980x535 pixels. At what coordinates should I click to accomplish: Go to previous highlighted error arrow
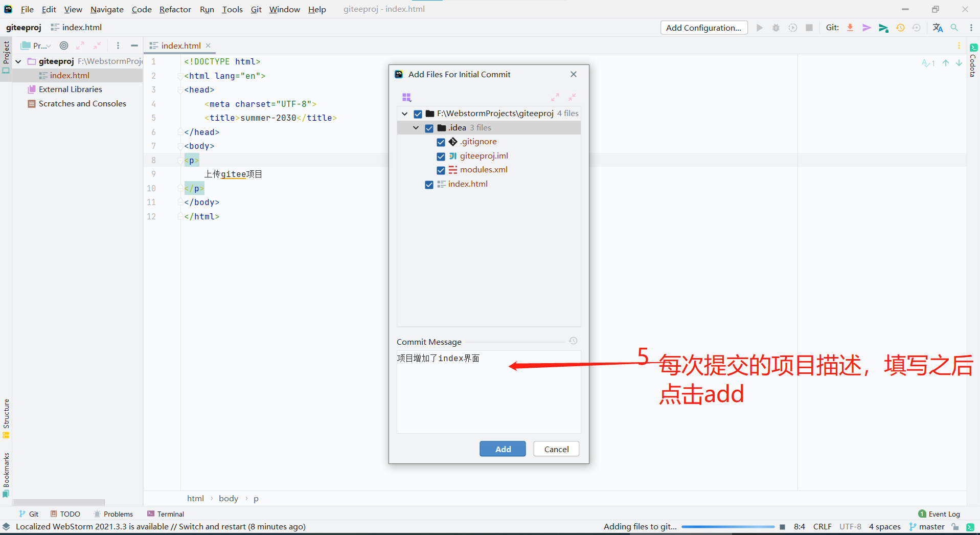point(946,63)
